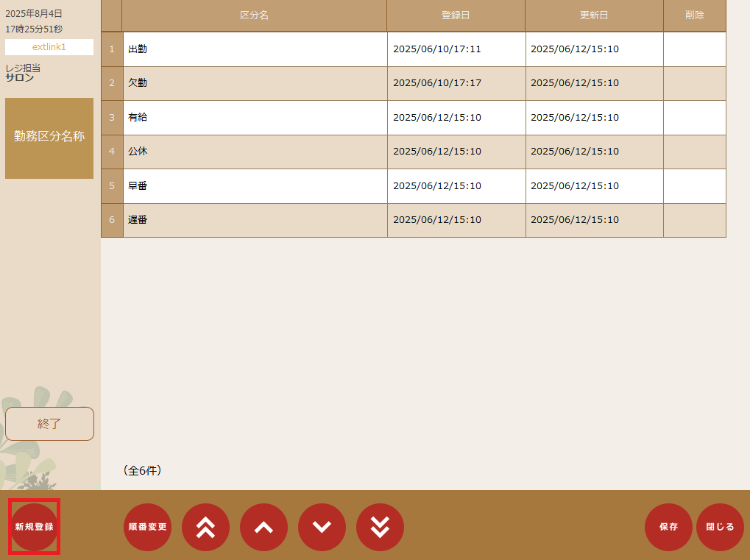Click the 区分名 column header

coord(255,15)
